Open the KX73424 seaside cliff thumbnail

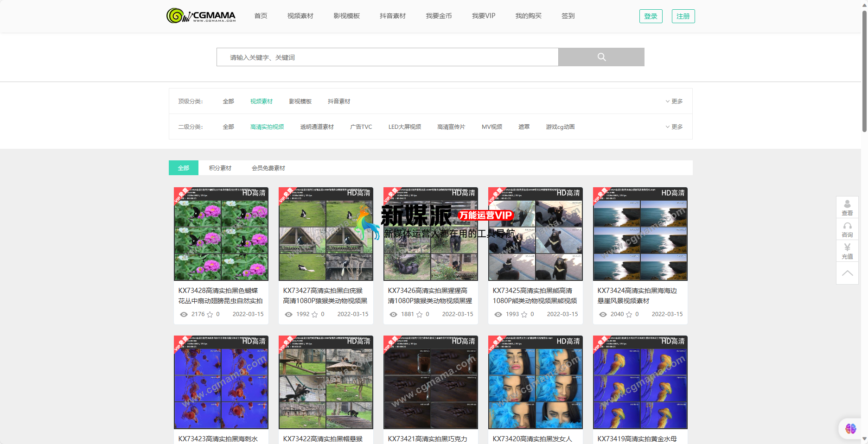pyautogui.click(x=640, y=234)
